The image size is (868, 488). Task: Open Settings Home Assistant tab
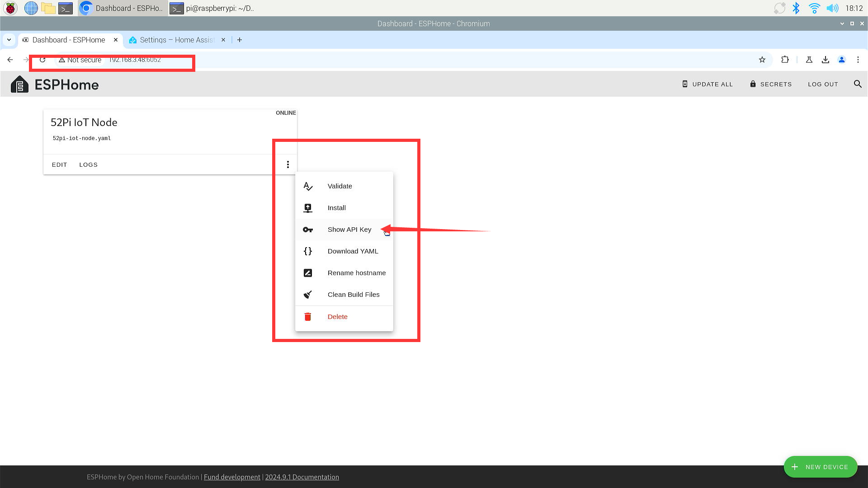175,40
